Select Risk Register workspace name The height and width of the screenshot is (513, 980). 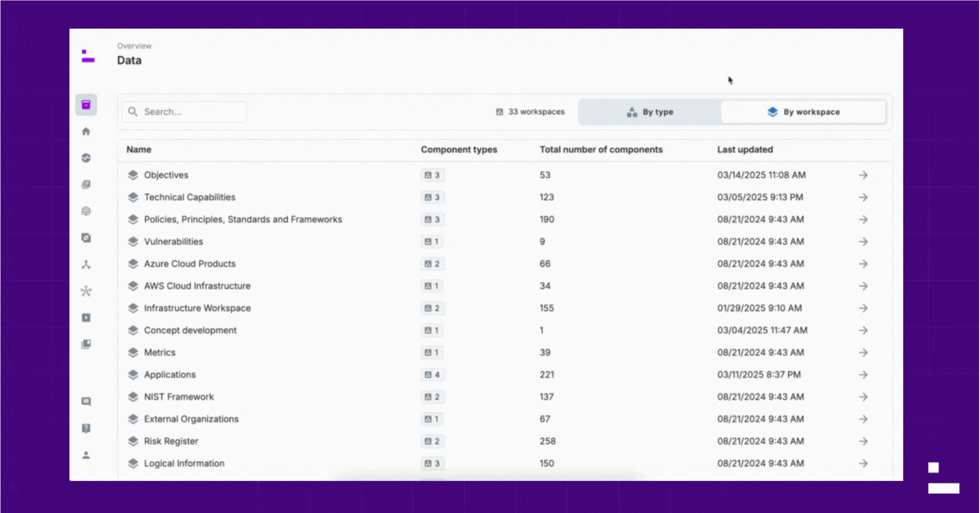tap(171, 441)
